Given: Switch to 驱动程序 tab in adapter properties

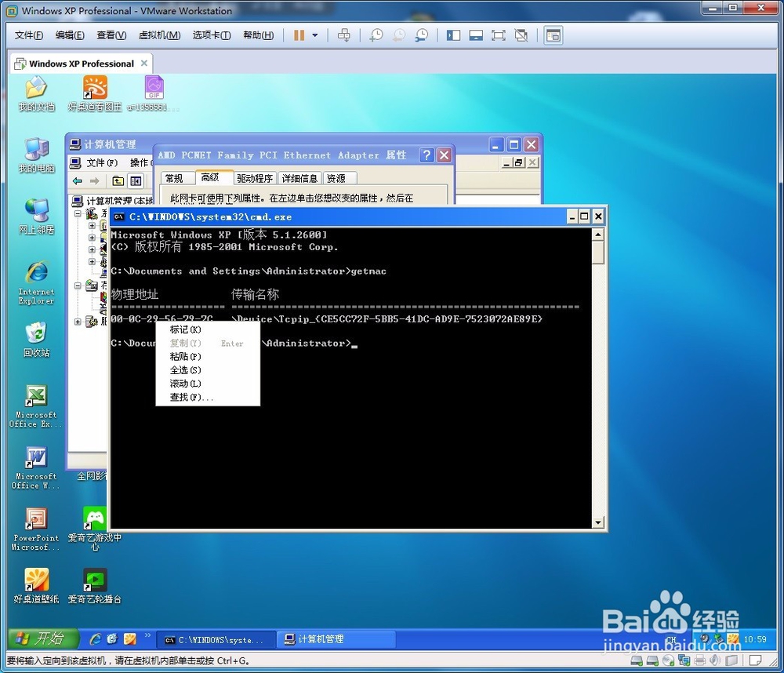Looking at the screenshot, I should click(x=255, y=178).
